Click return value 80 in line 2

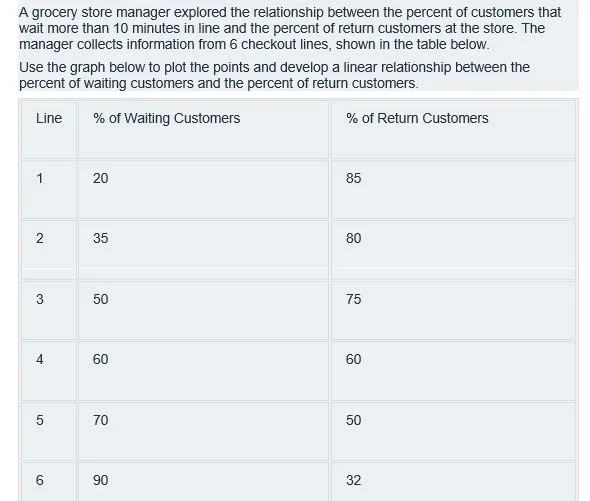click(x=353, y=238)
